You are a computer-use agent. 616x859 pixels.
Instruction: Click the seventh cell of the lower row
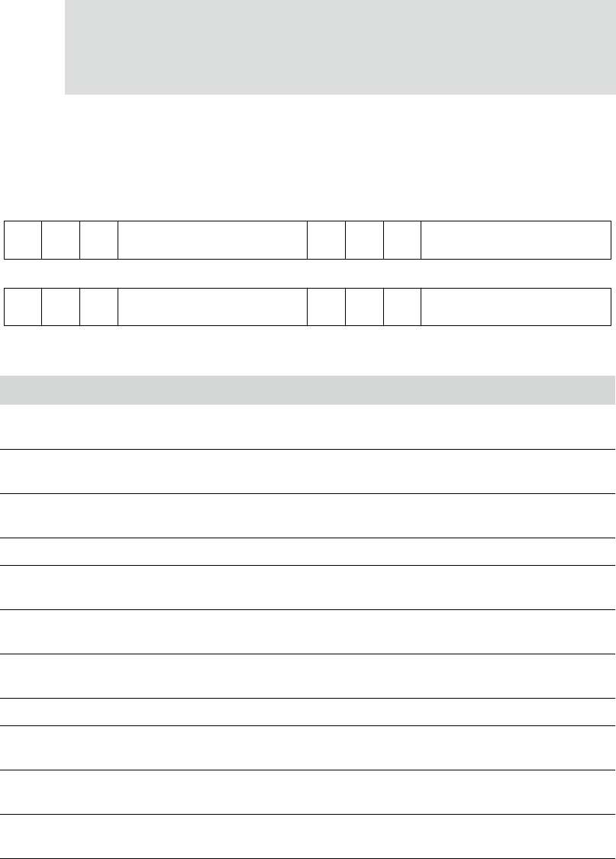(402, 307)
